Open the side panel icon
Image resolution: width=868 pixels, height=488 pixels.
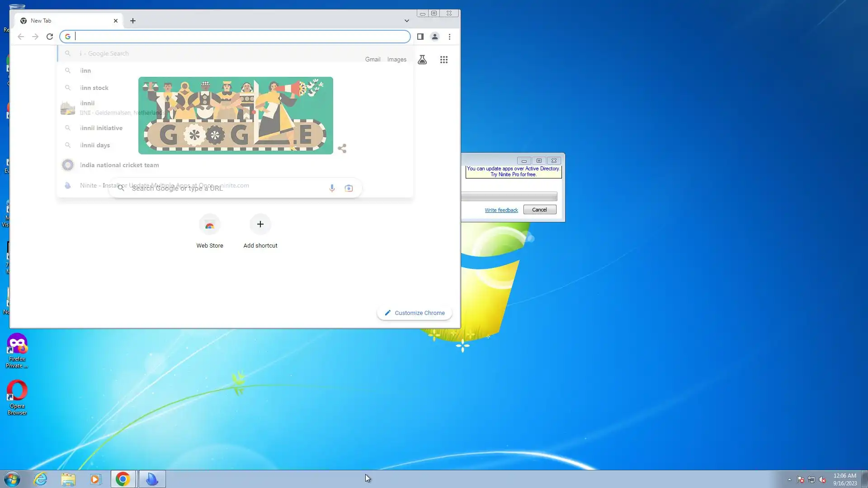pyautogui.click(x=420, y=37)
